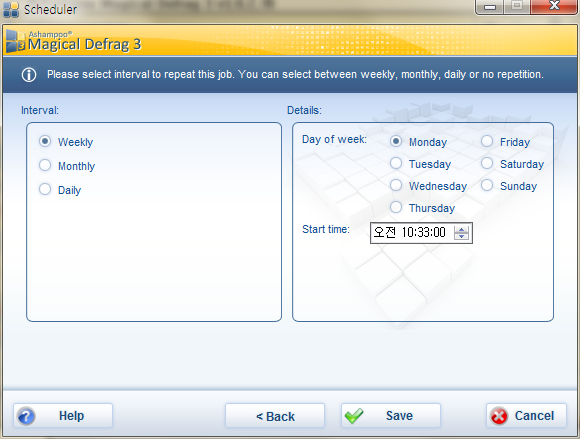Decrease start time with down arrow

point(461,236)
